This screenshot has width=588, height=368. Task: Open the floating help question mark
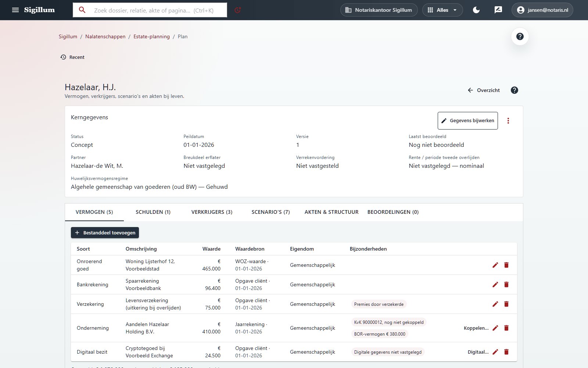(520, 36)
